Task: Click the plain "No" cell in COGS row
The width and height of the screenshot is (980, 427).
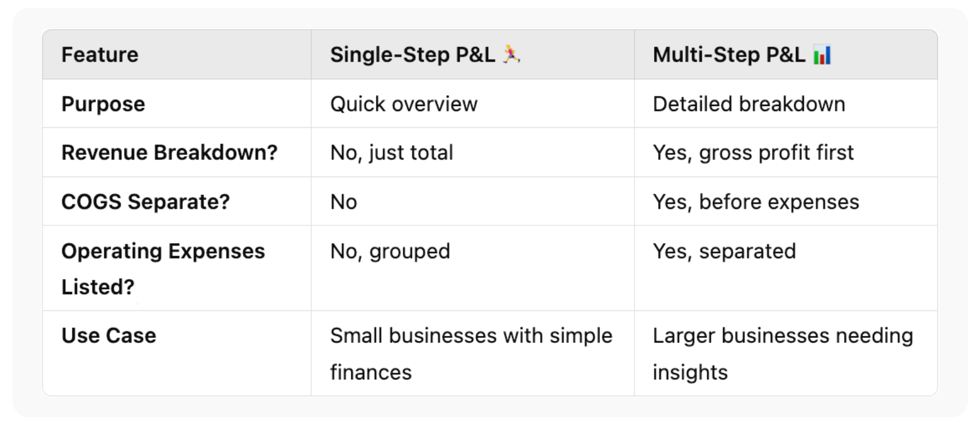Action: [x=343, y=202]
